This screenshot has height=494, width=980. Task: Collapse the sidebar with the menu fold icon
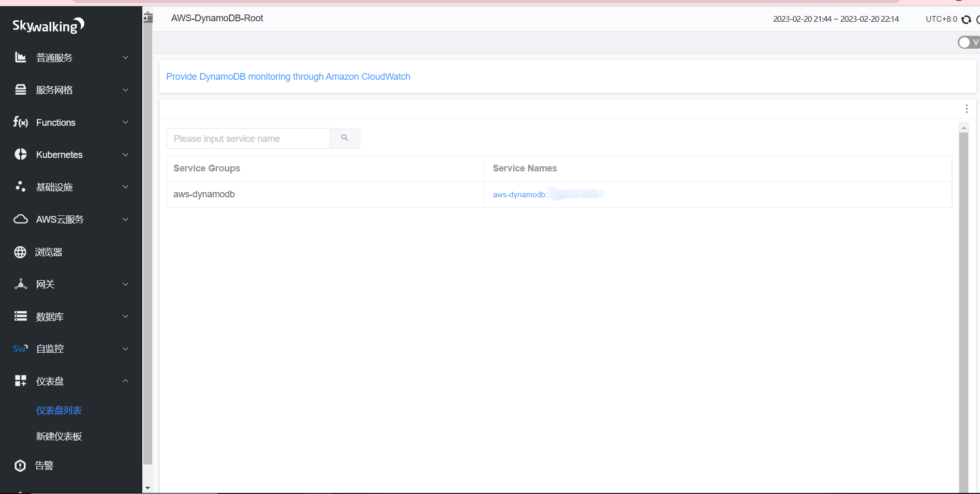point(149,18)
